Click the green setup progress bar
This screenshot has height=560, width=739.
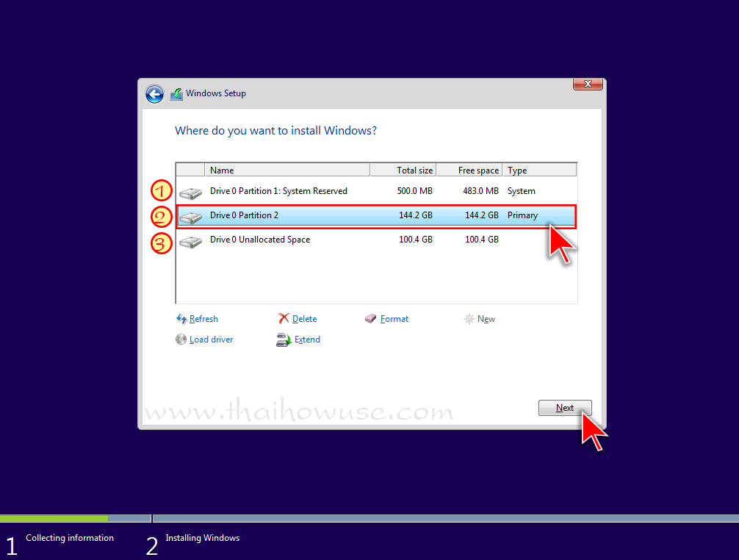click(x=54, y=518)
